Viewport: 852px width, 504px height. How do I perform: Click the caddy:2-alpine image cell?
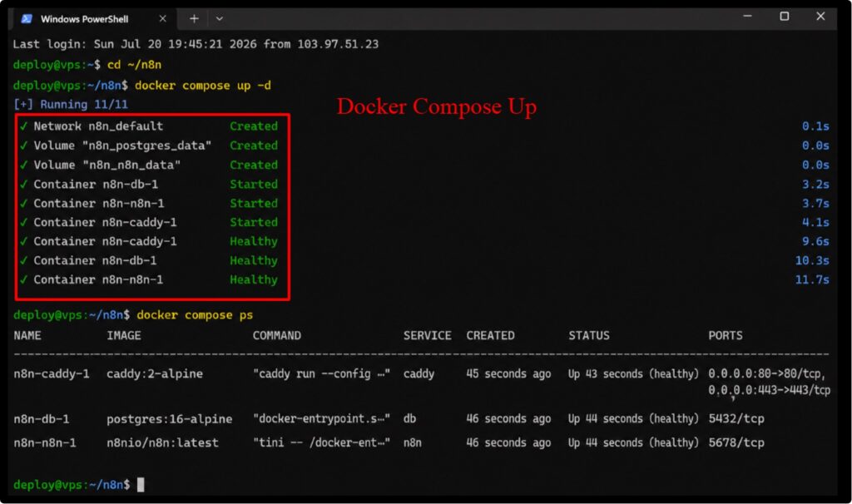coord(154,373)
